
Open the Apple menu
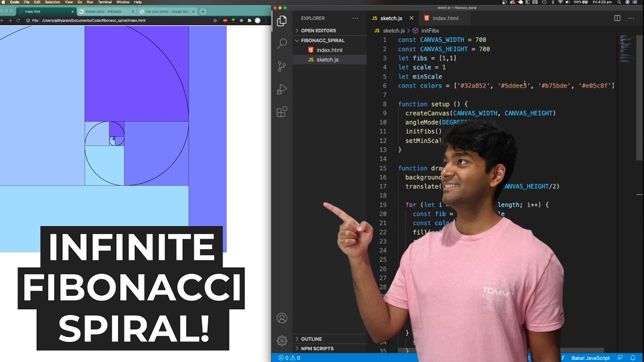[4, 2]
